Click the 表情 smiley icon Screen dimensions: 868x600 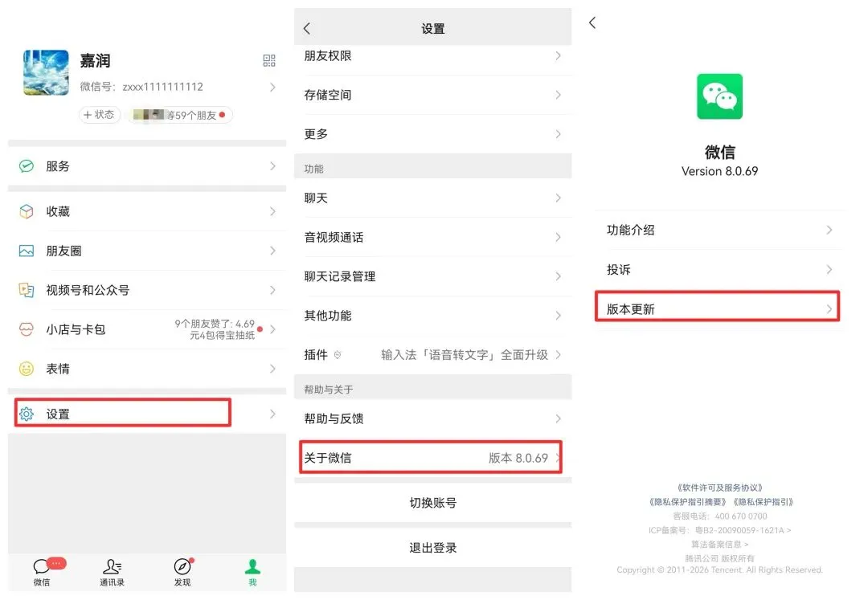26,369
